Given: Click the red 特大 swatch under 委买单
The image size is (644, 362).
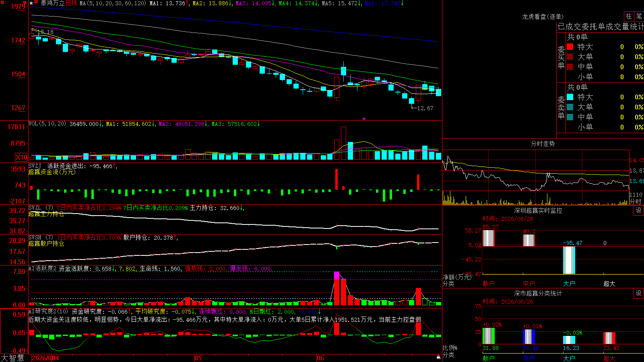Looking at the screenshot, I should pyautogui.click(x=570, y=47).
